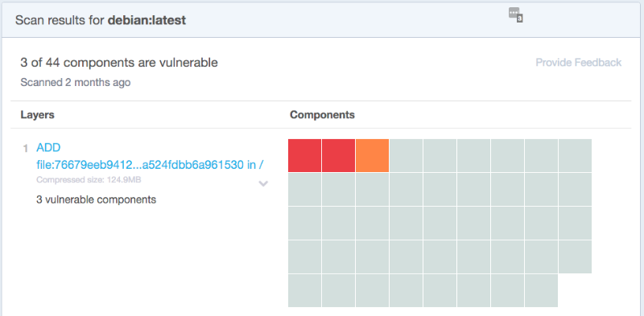Click the Components column header
The width and height of the screenshot is (644, 316).
pos(323,115)
